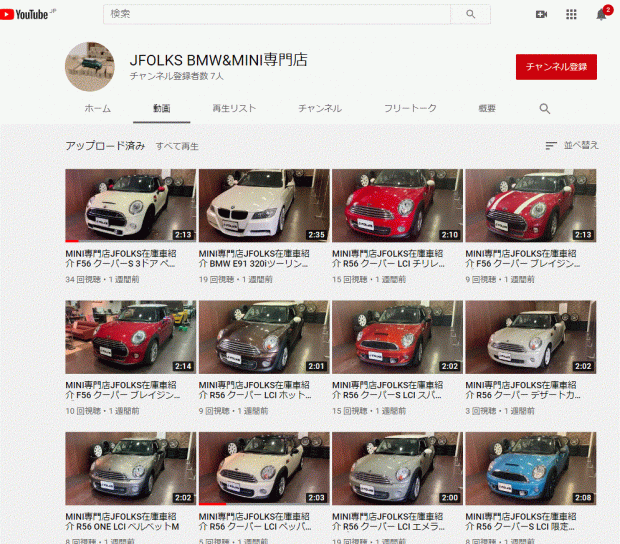Open the orange R56 クーパーS LCI スパ thumbnail
The image size is (620, 544).
click(397, 337)
